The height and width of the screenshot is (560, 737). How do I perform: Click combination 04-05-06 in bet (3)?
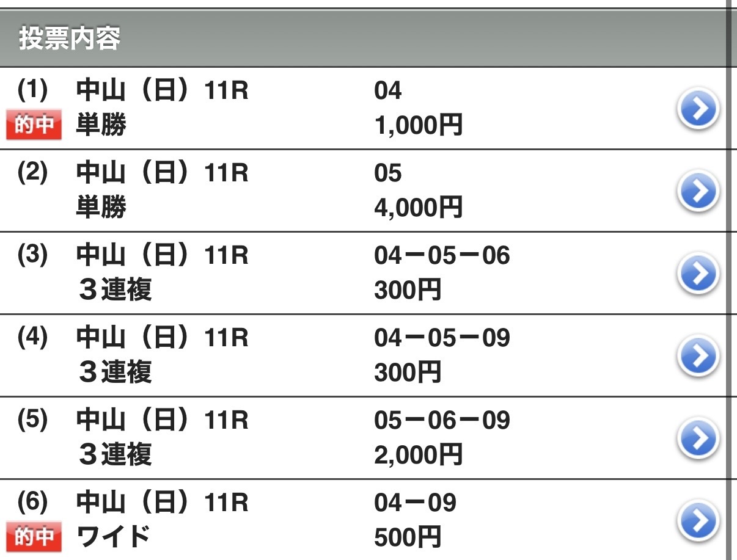441,256
